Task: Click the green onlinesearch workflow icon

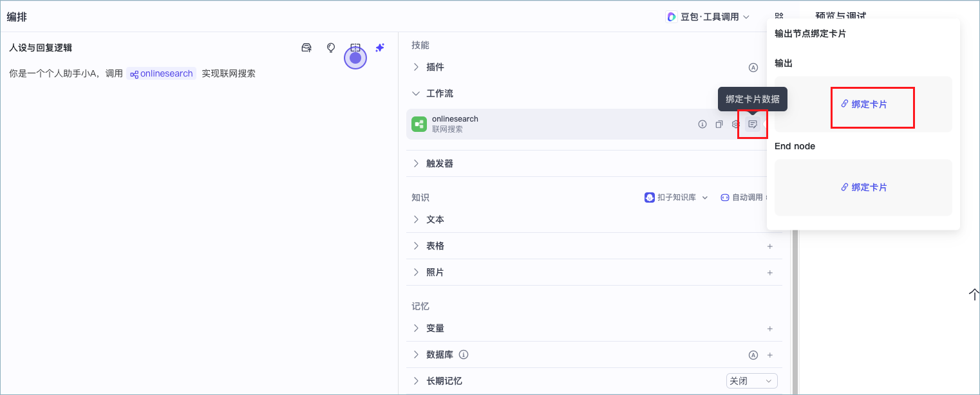Action: click(419, 124)
